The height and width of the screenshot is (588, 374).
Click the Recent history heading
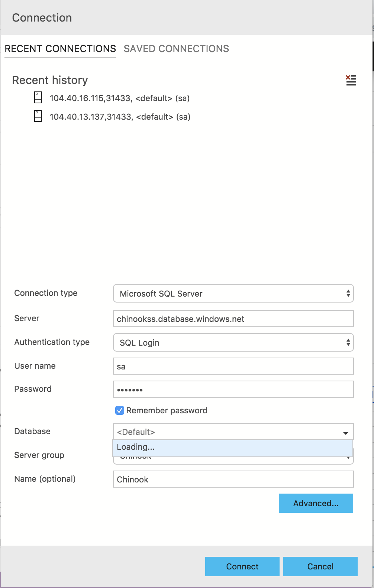pyautogui.click(x=50, y=80)
